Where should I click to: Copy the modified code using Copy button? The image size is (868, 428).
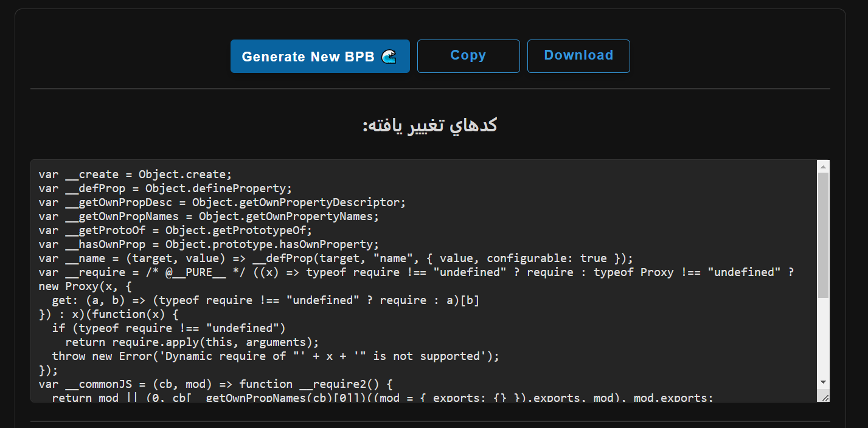tap(468, 56)
